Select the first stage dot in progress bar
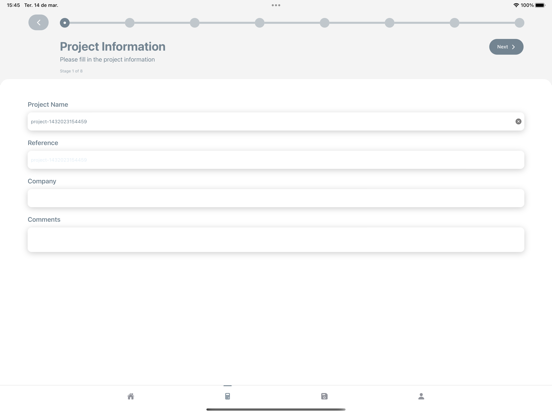This screenshot has height=414, width=552. pyautogui.click(x=64, y=23)
